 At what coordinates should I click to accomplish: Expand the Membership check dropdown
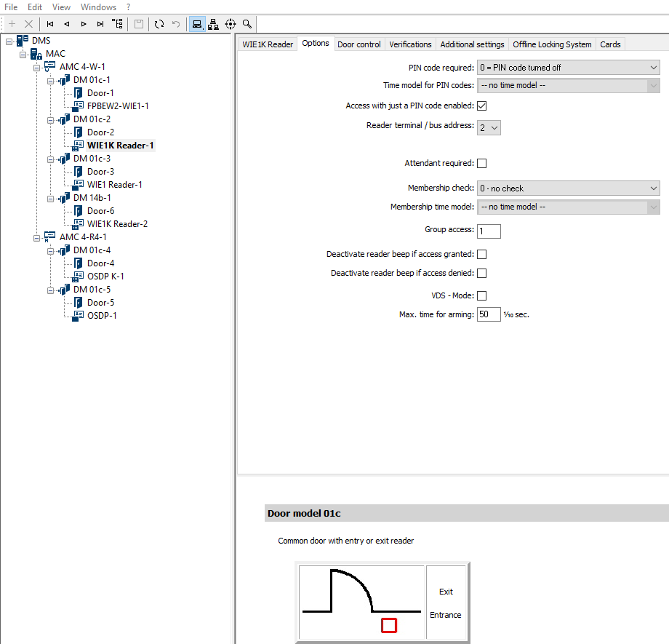568,188
